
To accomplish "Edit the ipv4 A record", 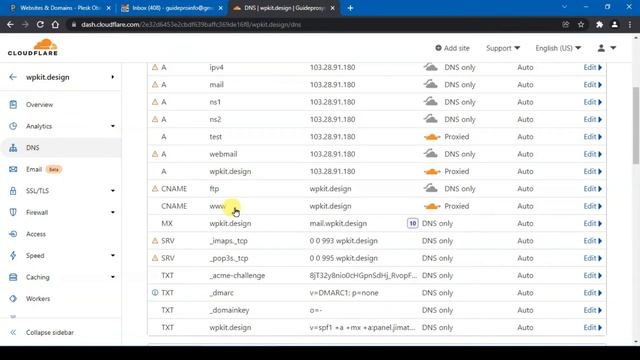I will click(x=592, y=67).
